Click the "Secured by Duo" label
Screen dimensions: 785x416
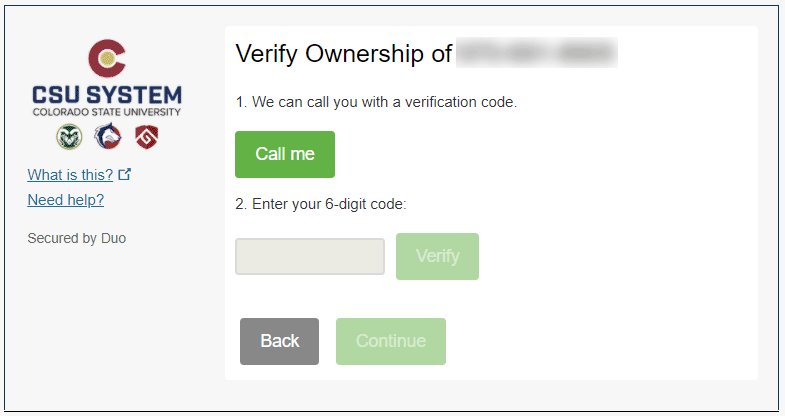tap(77, 238)
